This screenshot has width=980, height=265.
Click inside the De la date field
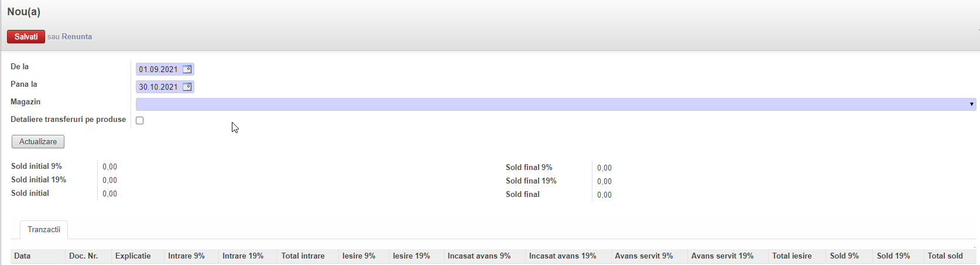pos(158,69)
